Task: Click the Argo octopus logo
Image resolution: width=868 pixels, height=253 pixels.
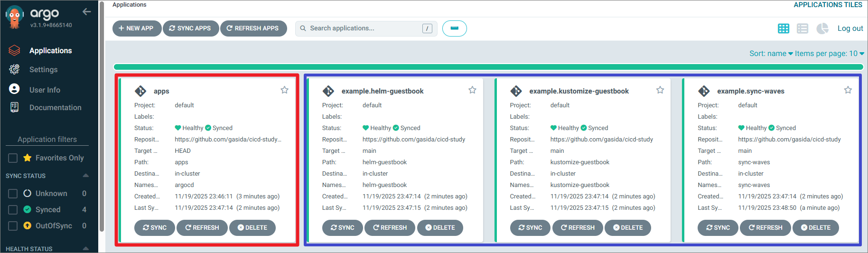Action: point(15,17)
